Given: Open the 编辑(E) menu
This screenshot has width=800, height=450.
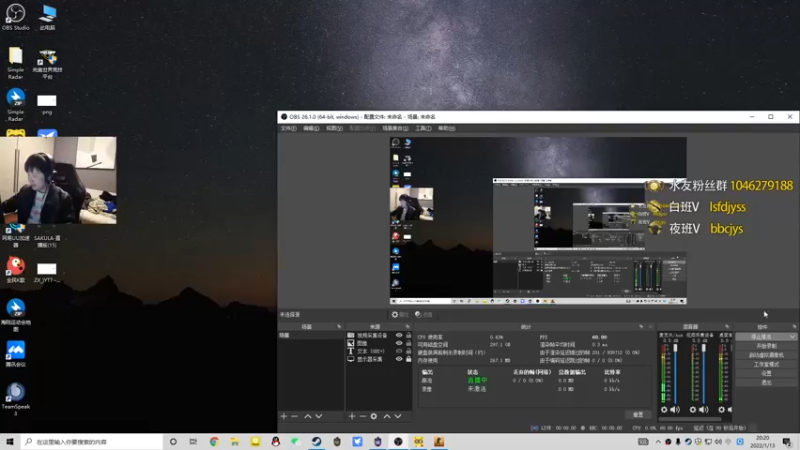Looking at the screenshot, I should (x=311, y=129).
